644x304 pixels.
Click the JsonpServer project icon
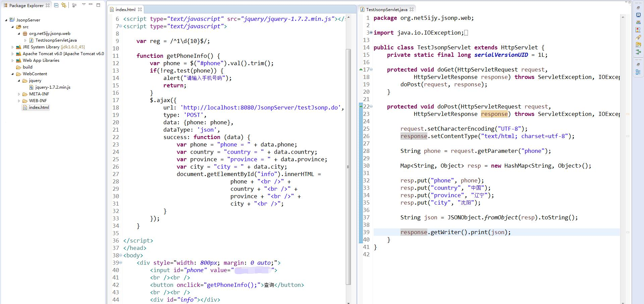click(12, 20)
